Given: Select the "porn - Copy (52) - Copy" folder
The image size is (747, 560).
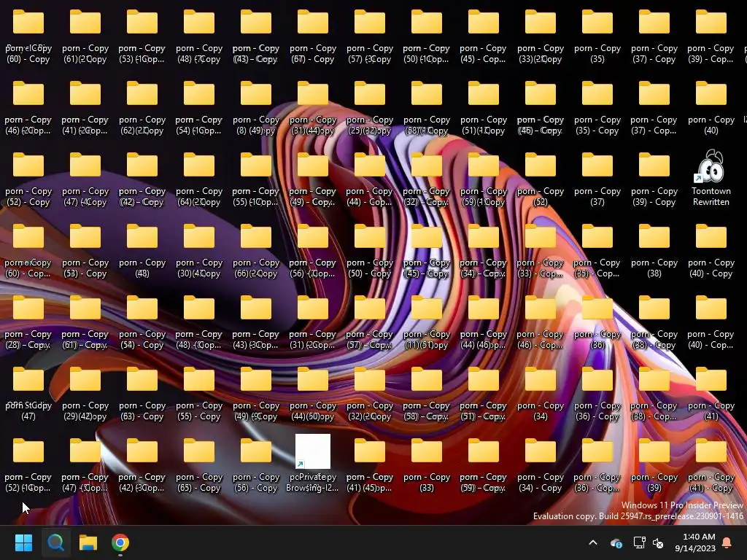Looking at the screenshot, I should tap(28, 178).
